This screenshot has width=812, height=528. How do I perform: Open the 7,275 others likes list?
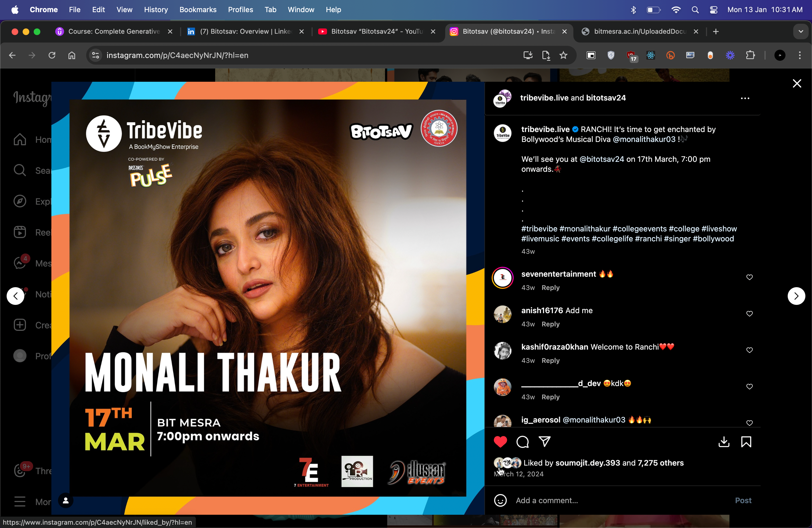click(661, 463)
